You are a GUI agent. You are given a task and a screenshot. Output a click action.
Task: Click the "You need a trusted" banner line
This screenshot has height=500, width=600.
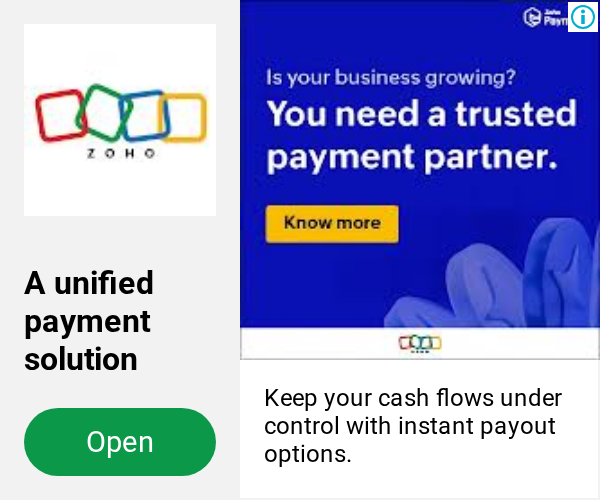coord(421,113)
